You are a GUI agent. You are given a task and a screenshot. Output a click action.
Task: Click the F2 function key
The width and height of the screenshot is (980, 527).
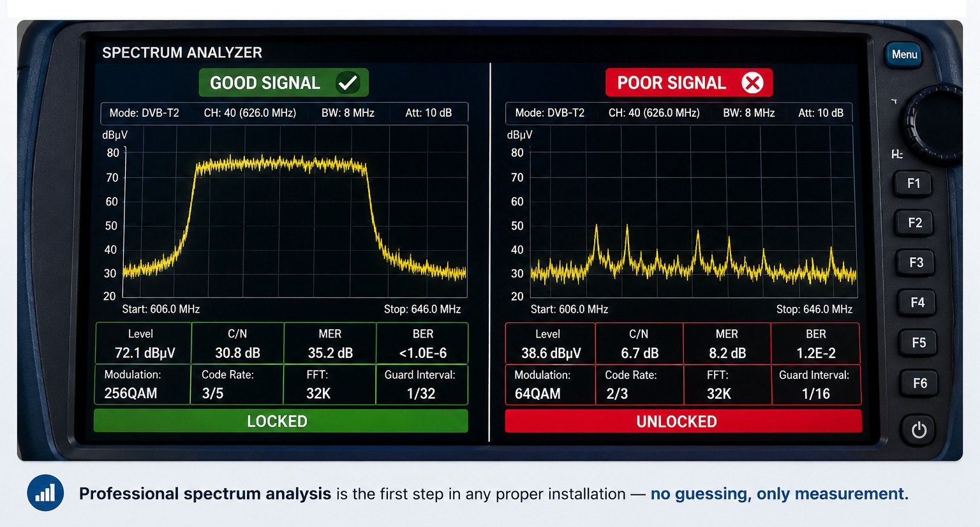point(915,223)
